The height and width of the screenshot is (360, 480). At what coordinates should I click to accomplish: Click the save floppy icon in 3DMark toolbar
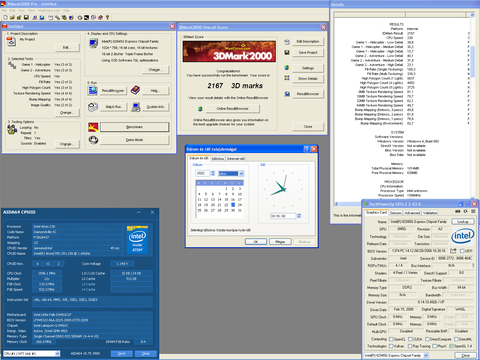[x=26, y=17]
